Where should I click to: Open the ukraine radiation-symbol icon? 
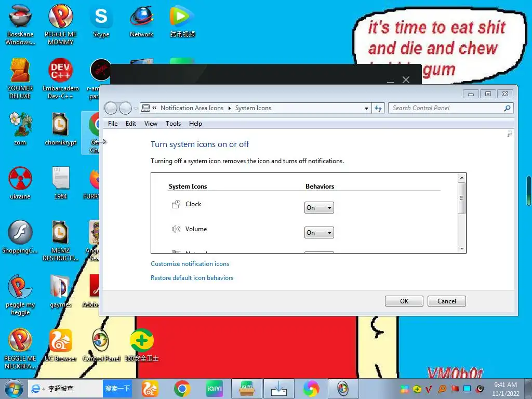pyautogui.click(x=20, y=182)
